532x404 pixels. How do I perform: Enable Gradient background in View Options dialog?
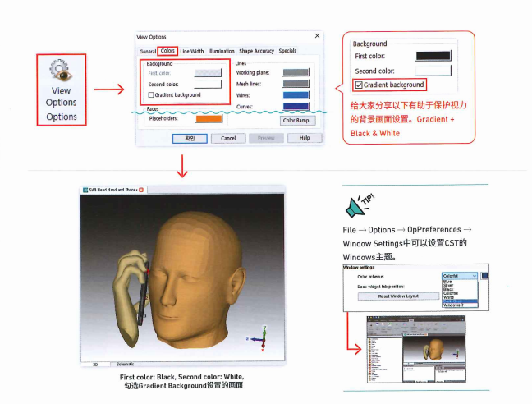click(151, 95)
